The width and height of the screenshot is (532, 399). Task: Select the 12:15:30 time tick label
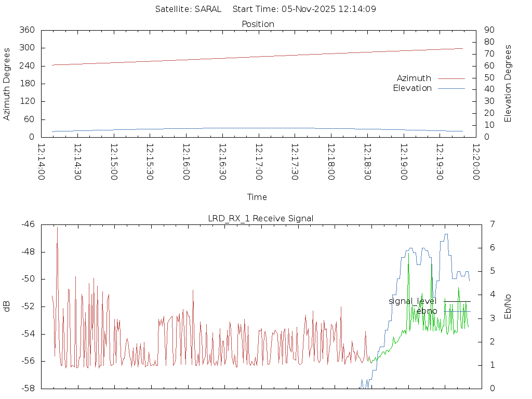coord(150,162)
